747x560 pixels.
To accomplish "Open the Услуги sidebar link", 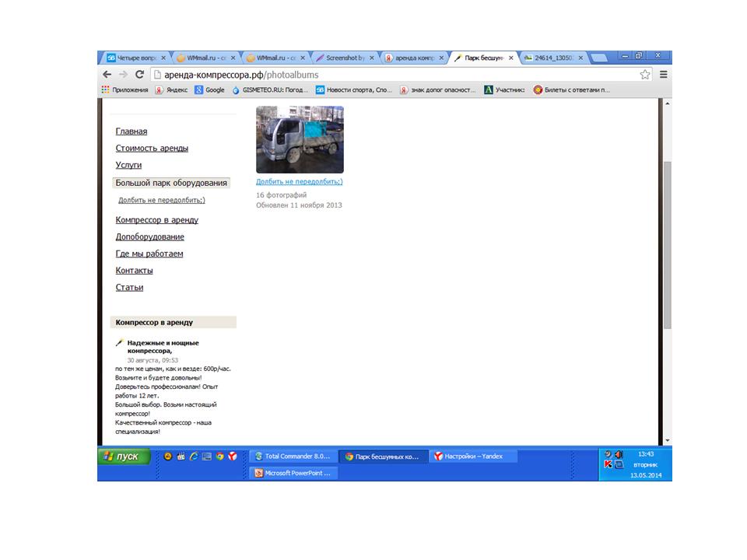I will pyautogui.click(x=128, y=165).
